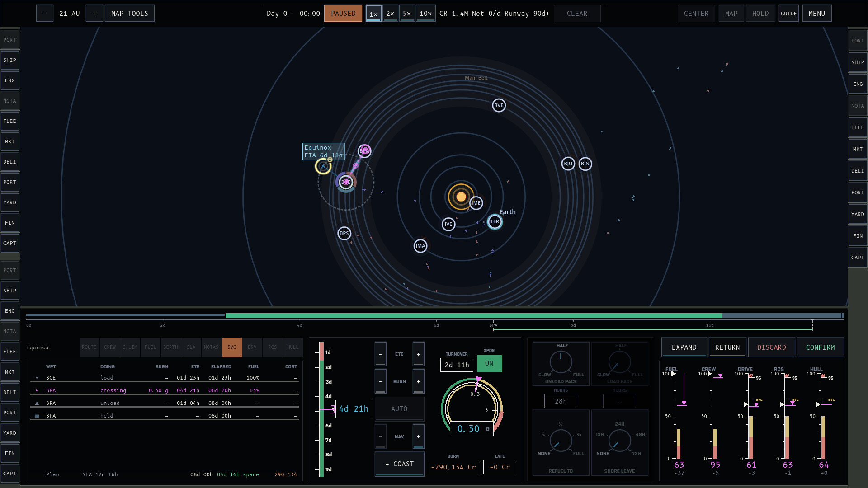The height and width of the screenshot is (488, 868).
Task: Select the BJU station marker on the map
Action: (x=568, y=164)
